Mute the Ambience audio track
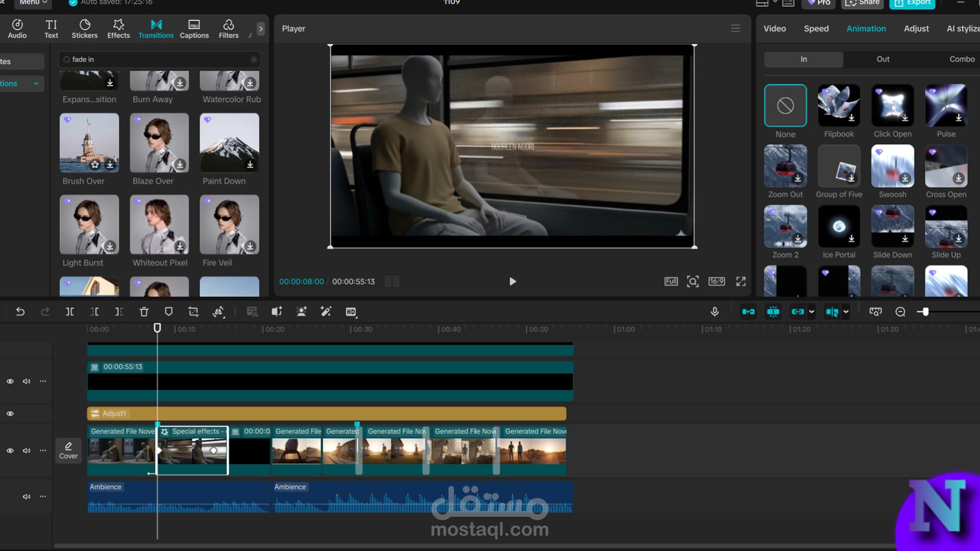This screenshot has height=551, width=980. (27, 496)
